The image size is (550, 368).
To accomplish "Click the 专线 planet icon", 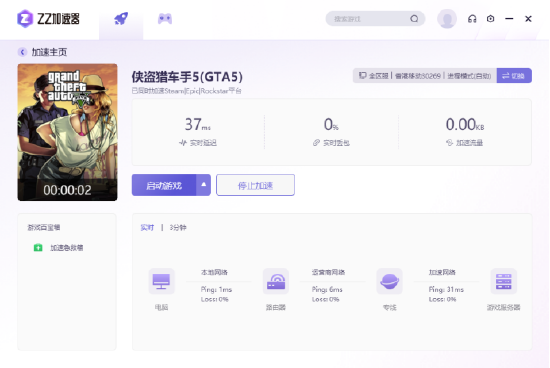I will pyautogui.click(x=389, y=281).
